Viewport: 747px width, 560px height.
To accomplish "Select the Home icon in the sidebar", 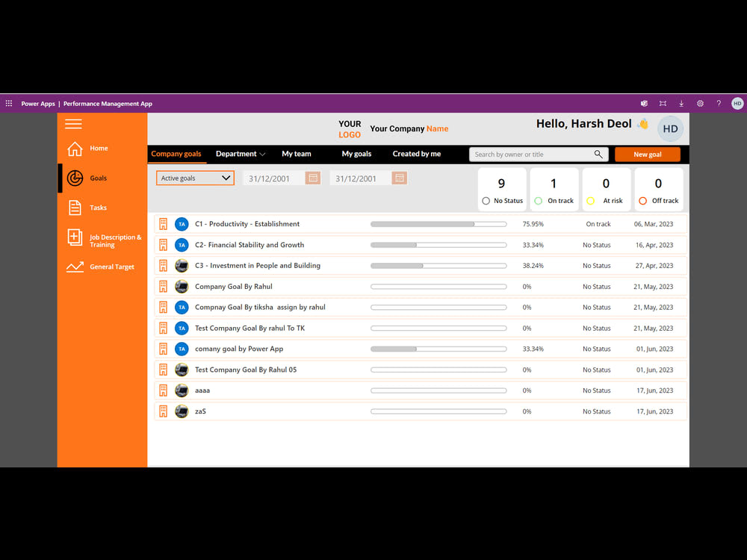I will pyautogui.click(x=75, y=149).
